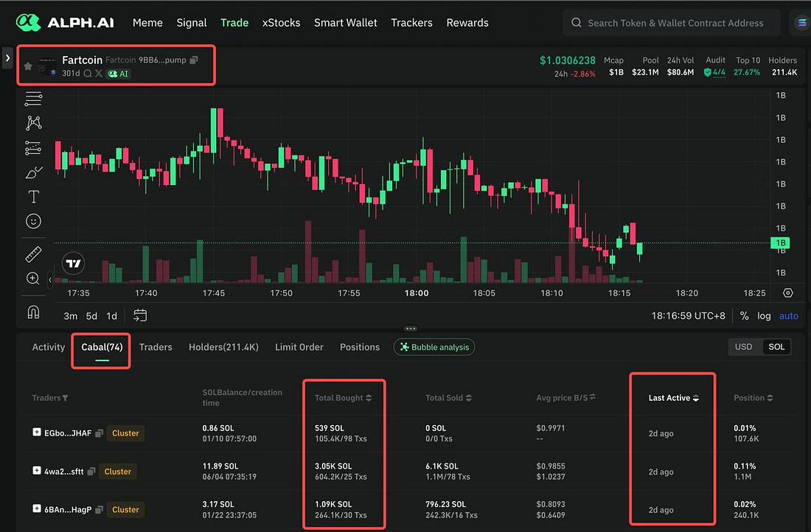The image size is (811, 532).
Task: Open the chart drawing lines menu icon
Action: (33, 98)
